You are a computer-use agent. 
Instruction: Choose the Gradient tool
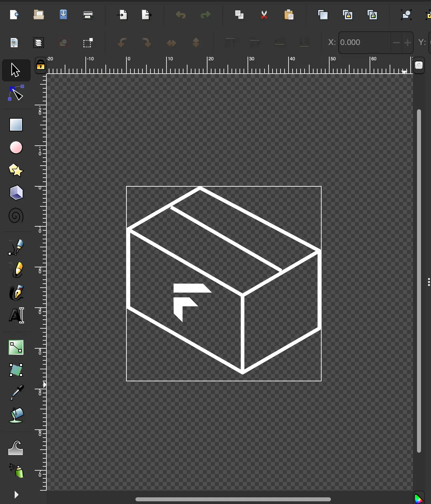coord(16,348)
